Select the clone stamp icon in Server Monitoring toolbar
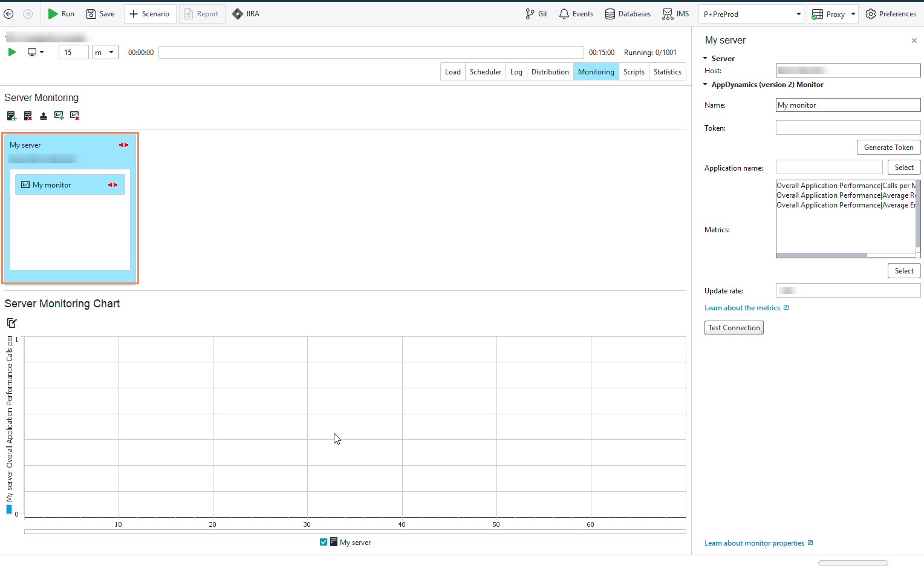Image resolution: width=924 pixels, height=571 pixels. tap(44, 116)
